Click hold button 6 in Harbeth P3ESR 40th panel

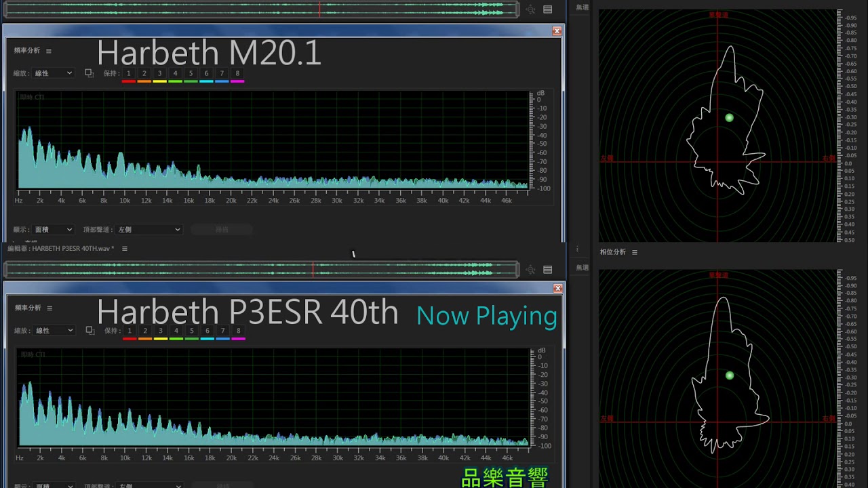[x=208, y=331]
